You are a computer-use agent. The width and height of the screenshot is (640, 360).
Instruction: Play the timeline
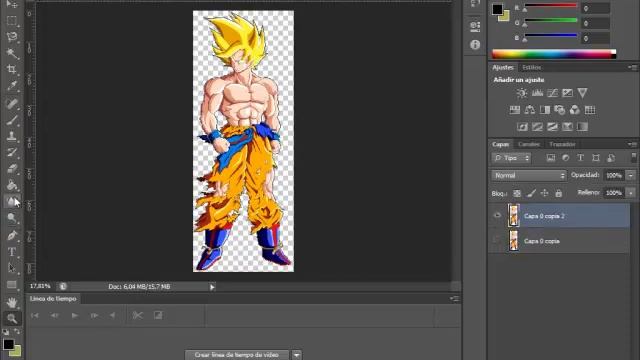coord(74,315)
